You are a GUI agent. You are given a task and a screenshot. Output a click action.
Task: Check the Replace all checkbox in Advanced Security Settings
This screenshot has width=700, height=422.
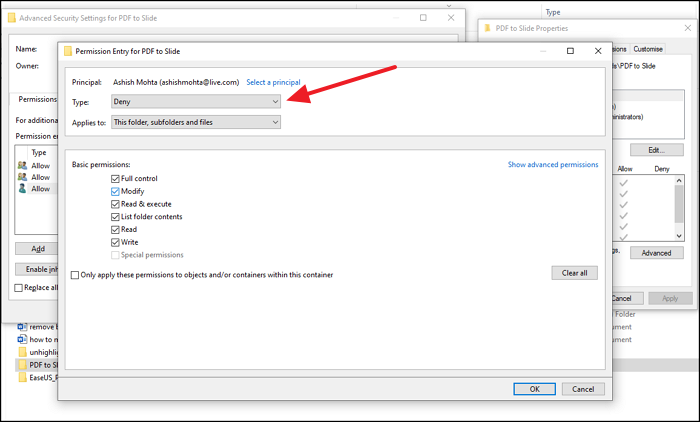18,288
